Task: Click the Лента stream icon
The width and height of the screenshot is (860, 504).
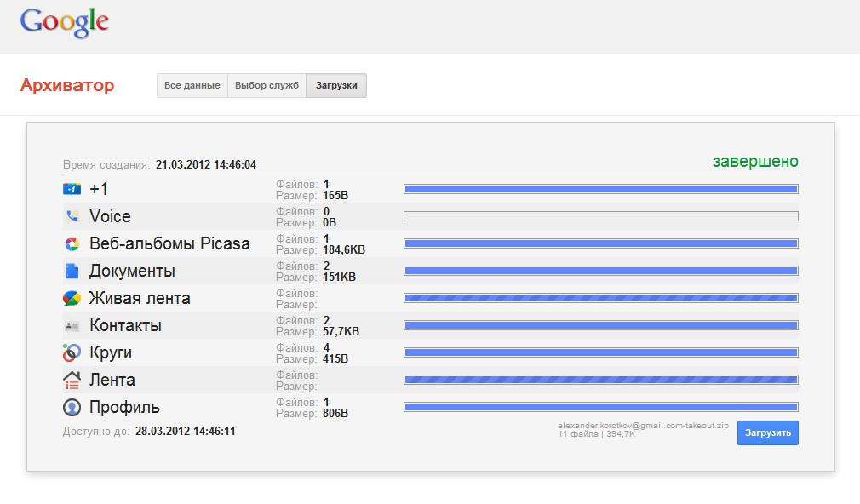Action: pyautogui.click(x=72, y=381)
